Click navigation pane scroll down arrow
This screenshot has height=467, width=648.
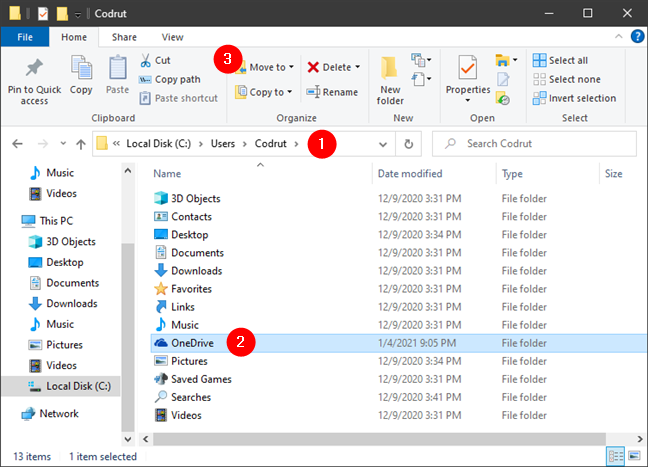click(128, 439)
